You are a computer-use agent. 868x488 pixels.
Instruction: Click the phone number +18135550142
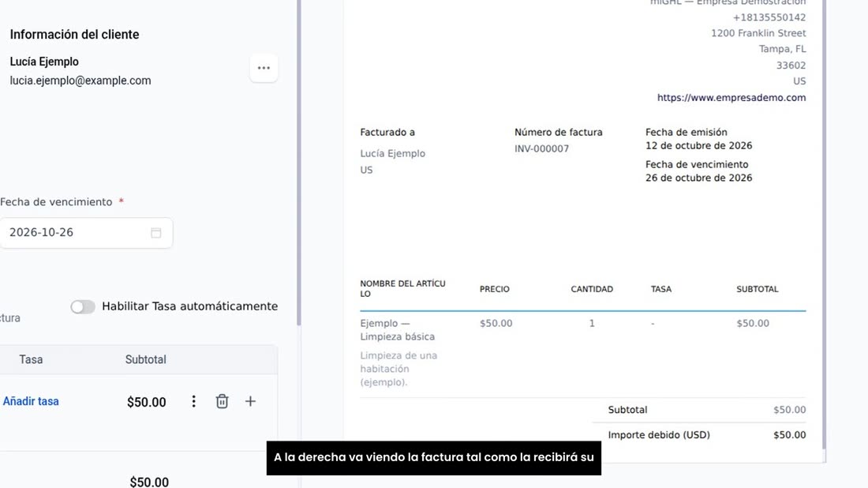[x=769, y=17]
